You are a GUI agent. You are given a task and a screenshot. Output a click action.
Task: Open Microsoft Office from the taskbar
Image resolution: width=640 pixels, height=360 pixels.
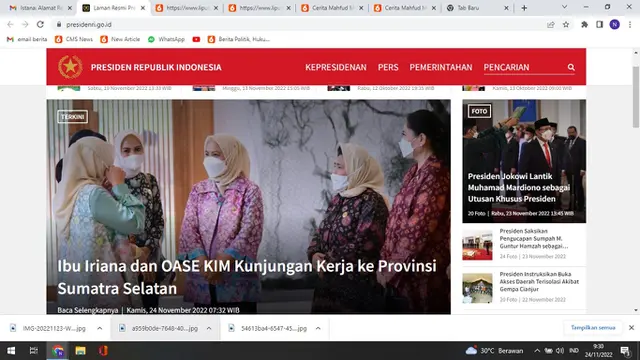tap(103, 351)
